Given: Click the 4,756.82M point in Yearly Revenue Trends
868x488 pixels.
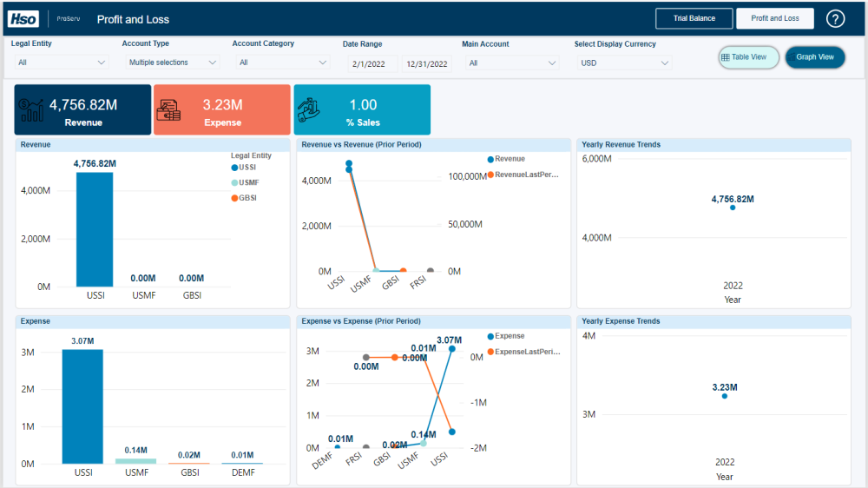Looking at the screenshot, I should (x=733, y=208).
